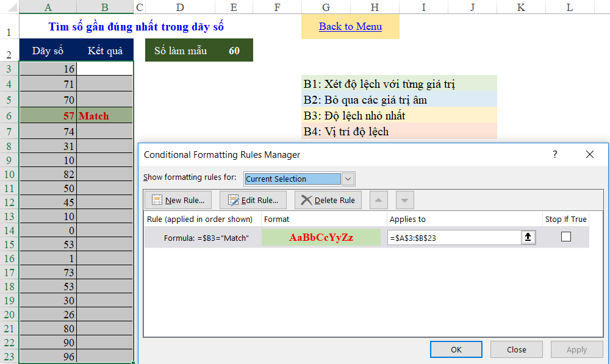Select the cell containing sample number 60
Viewport: 610px width, 364px height.
[x=234, y=51]
